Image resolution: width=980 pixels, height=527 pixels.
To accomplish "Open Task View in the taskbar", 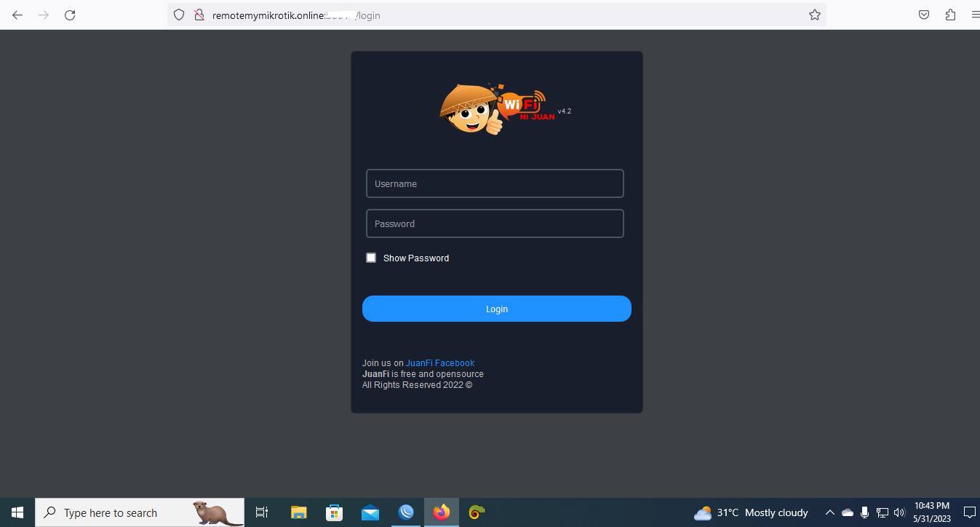I will coord(262,512).
